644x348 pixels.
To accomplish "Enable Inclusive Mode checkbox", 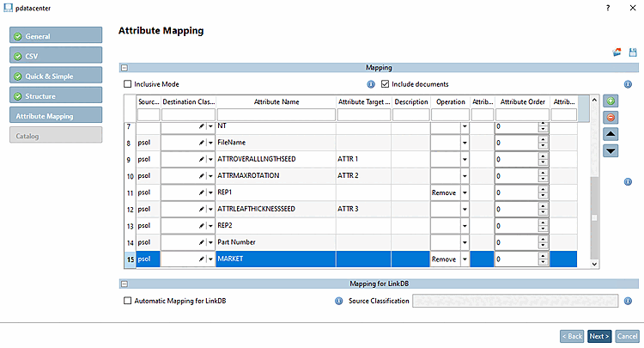I will pos(128,84).
